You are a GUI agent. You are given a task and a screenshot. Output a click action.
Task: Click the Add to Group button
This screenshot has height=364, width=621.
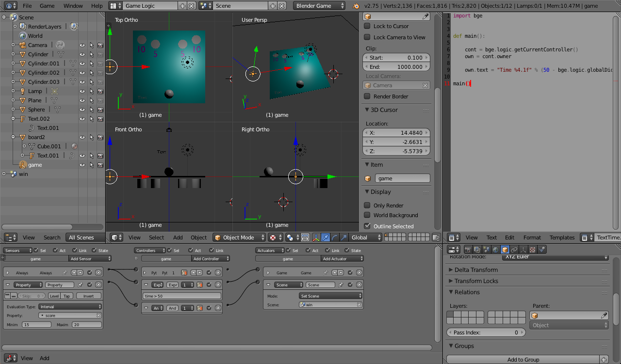523,360
